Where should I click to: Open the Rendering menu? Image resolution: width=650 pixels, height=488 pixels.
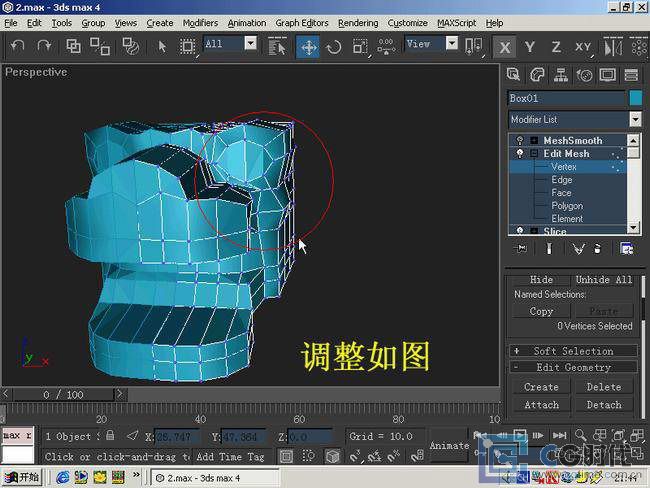coord(358,23)
